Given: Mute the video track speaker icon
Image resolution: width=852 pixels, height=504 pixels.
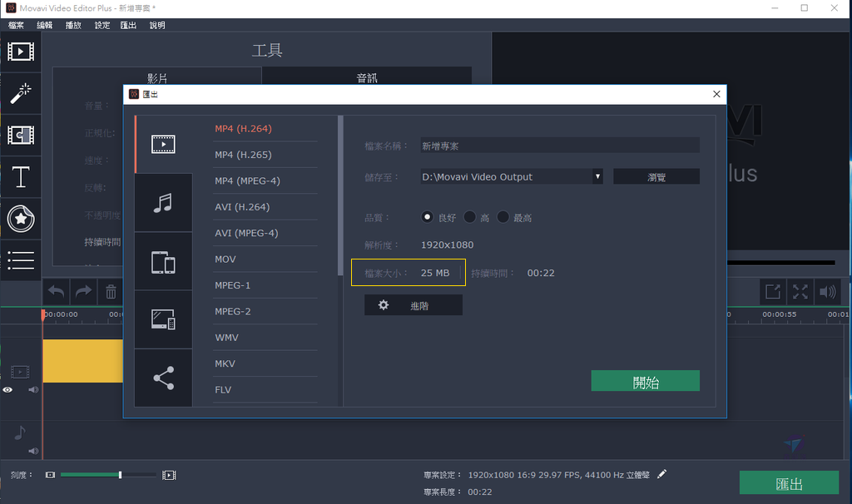Looking at the screenshot, I should 33,389.
